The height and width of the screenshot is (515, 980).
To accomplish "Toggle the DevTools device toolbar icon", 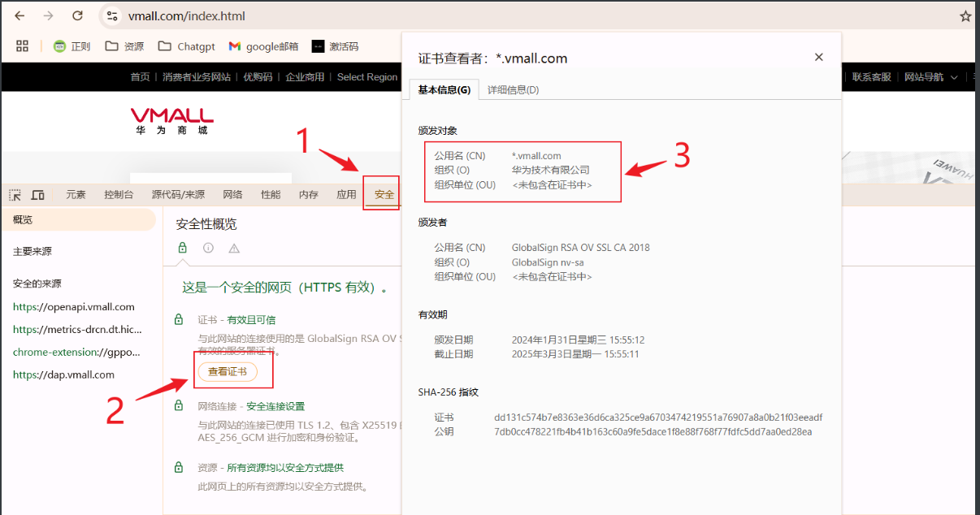I will [x=37, y=195].
